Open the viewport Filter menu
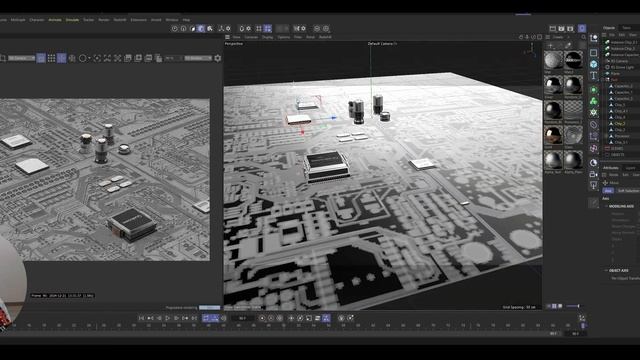Screen dimensions: 640x360 (298, 37)
